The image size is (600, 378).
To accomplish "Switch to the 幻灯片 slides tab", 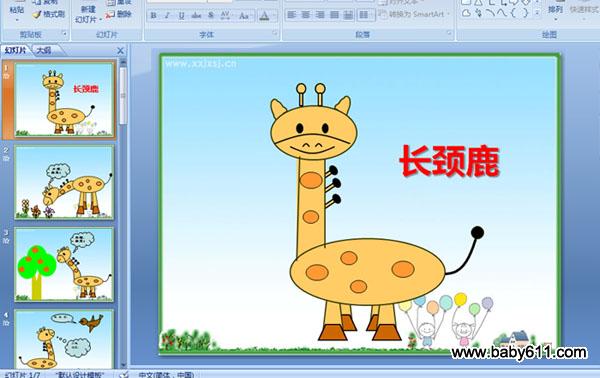I will (x=16, y=50).
